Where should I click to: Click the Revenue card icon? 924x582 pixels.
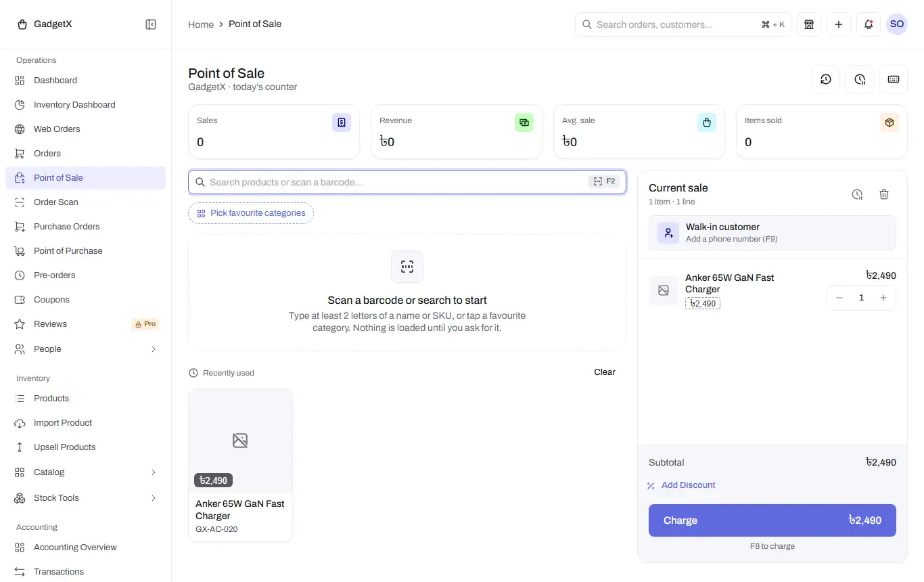tap(524, 122)
